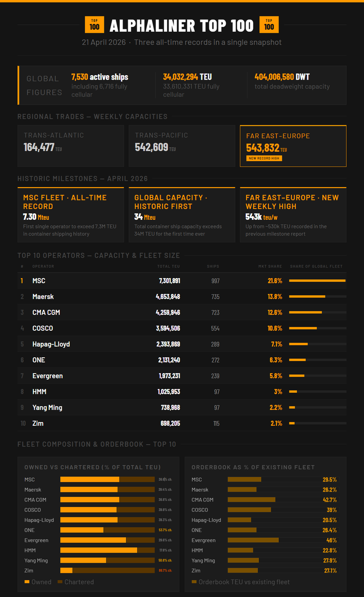Click the ORDERBOOK AS % OF EXISTING FLEET heading

253,468
